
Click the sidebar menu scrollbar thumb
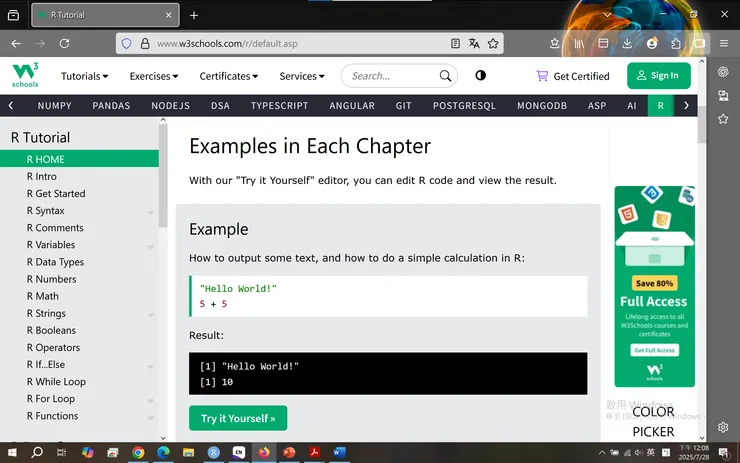click(163, 176)
